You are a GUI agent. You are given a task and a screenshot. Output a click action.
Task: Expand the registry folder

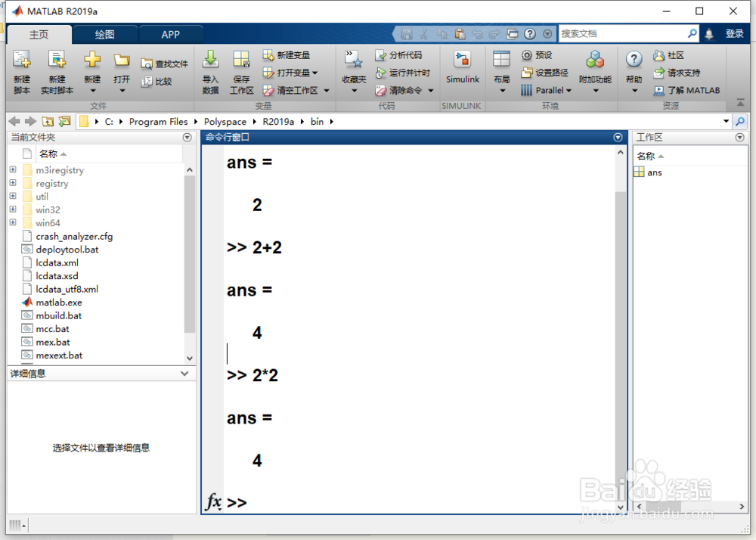[13, 183]
